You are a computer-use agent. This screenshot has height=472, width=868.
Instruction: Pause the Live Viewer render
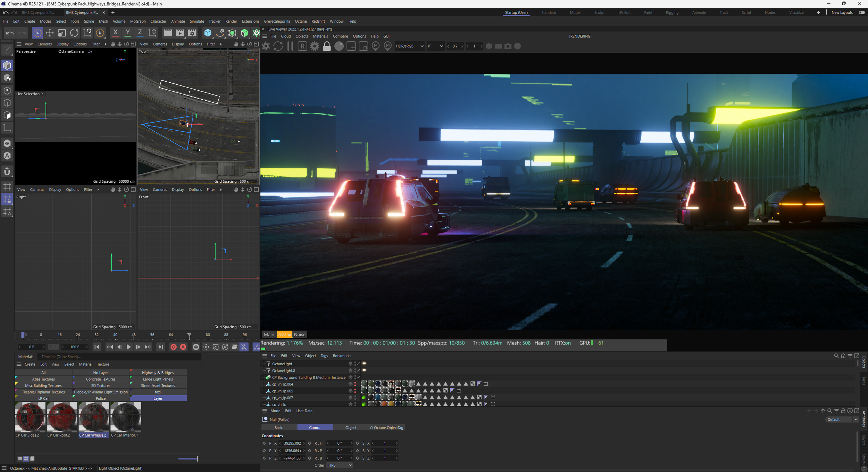tap(290, 46)
